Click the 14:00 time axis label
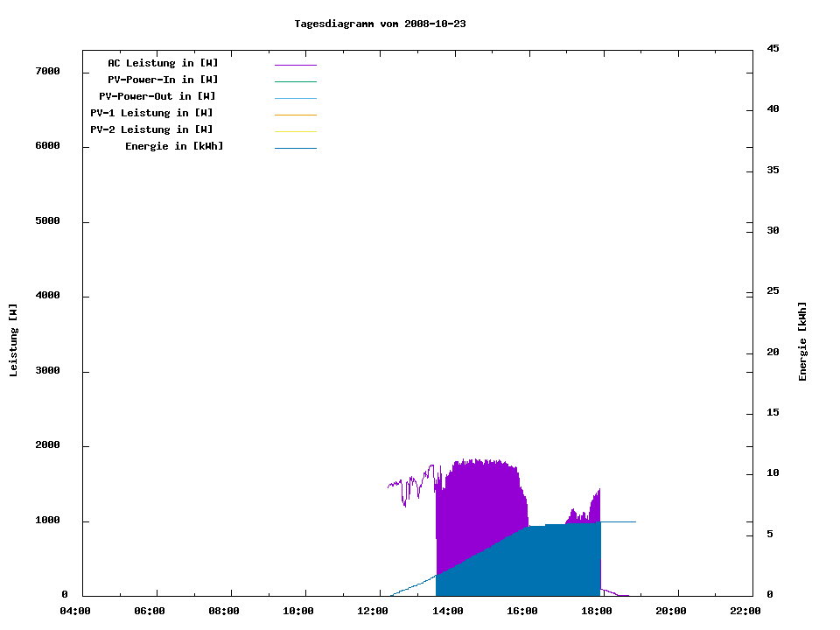The width and height of the screenshot is (840, 630). (448, 612)
